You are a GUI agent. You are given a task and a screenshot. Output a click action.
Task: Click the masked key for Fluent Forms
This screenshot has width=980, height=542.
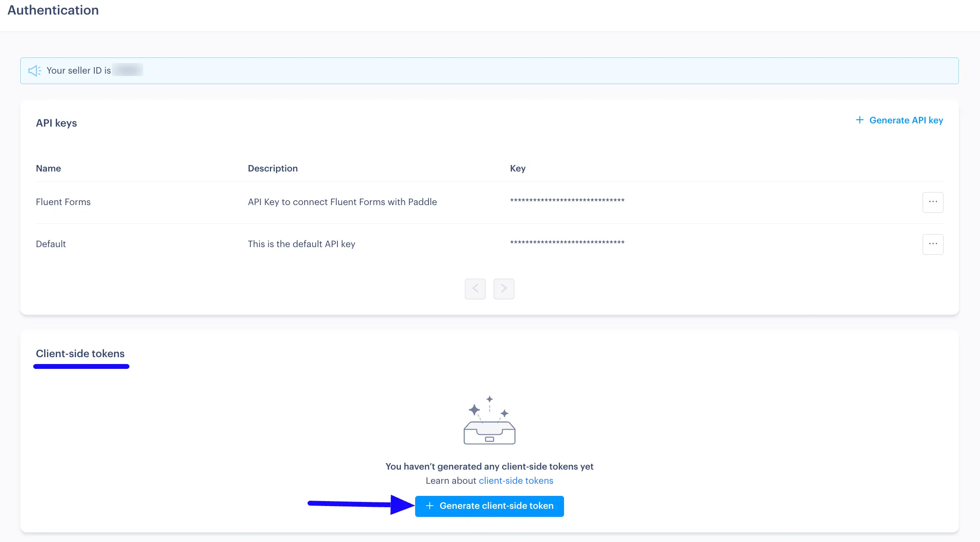[567, 201]
